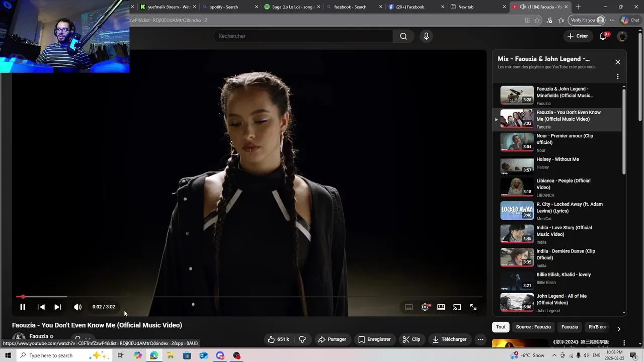Bookmark this page with the star
Viewport: 644px width, 362px height.
(537, 20)
